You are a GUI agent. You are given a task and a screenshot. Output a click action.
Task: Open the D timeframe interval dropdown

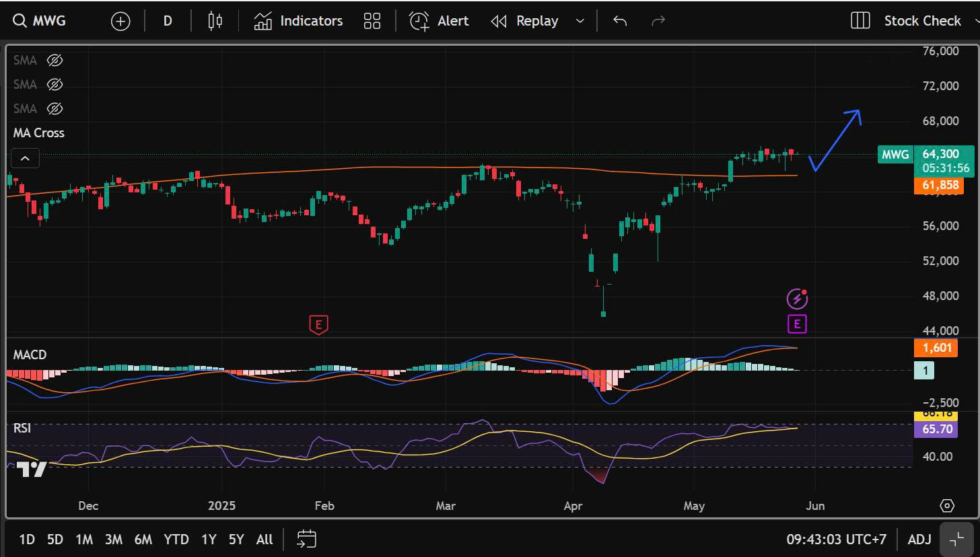(168, 21)
